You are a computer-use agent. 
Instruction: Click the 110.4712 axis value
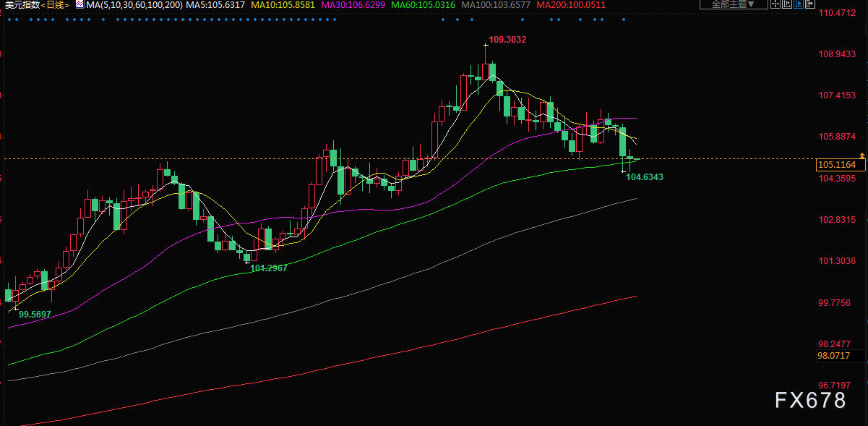(x=837, y=13)
